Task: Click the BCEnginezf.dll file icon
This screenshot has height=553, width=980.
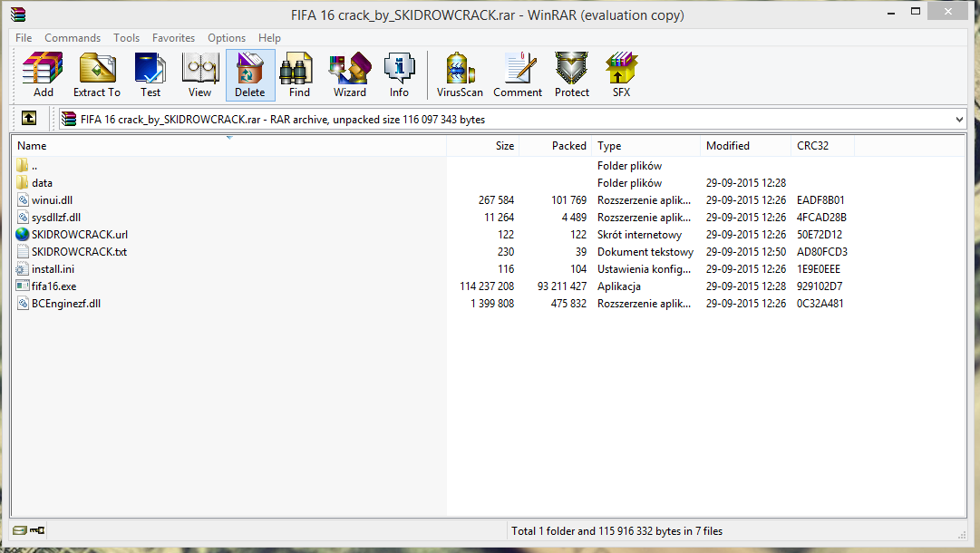Action: [x=23, y=303]
